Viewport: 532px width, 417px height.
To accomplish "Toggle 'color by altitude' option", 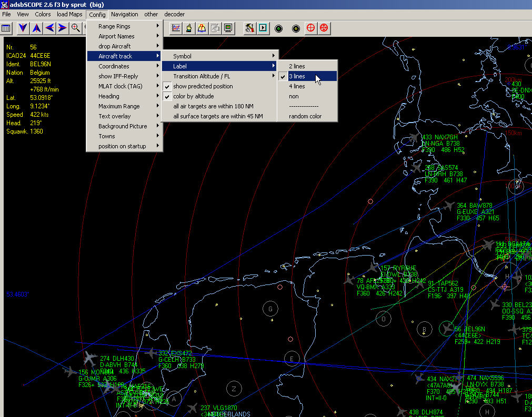I will 220,96.
